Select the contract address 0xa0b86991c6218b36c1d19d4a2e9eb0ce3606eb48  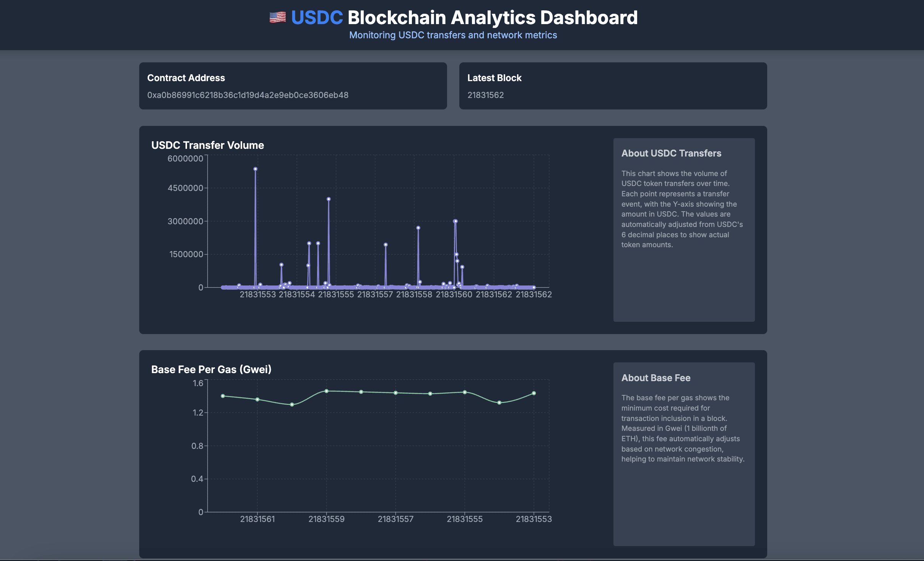(x=248, y=95)
